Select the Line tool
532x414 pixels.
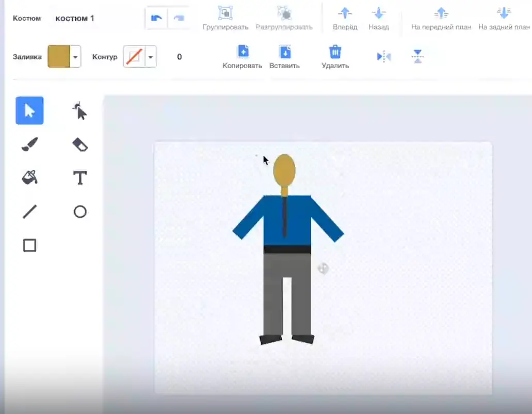(x=29, y=212)
